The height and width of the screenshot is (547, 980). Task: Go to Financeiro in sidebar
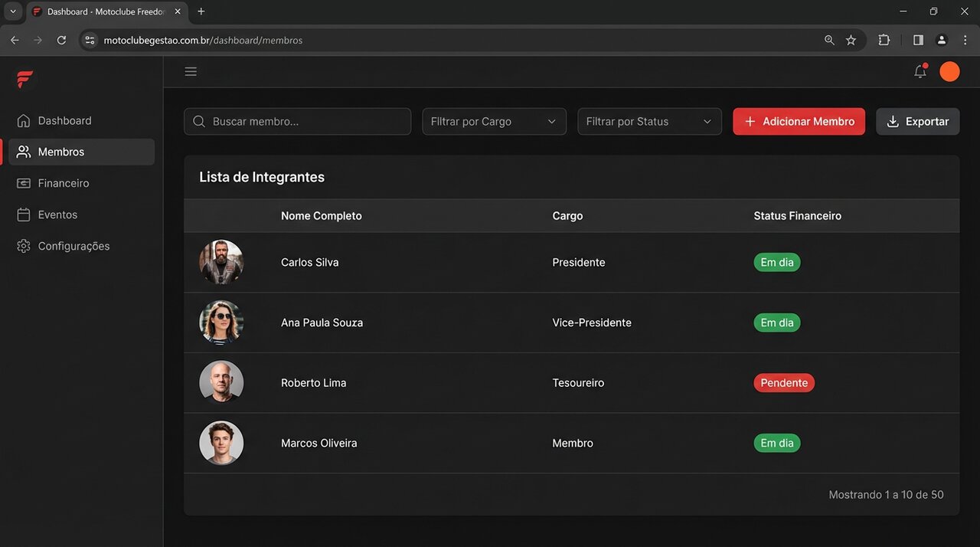point(64,183)
